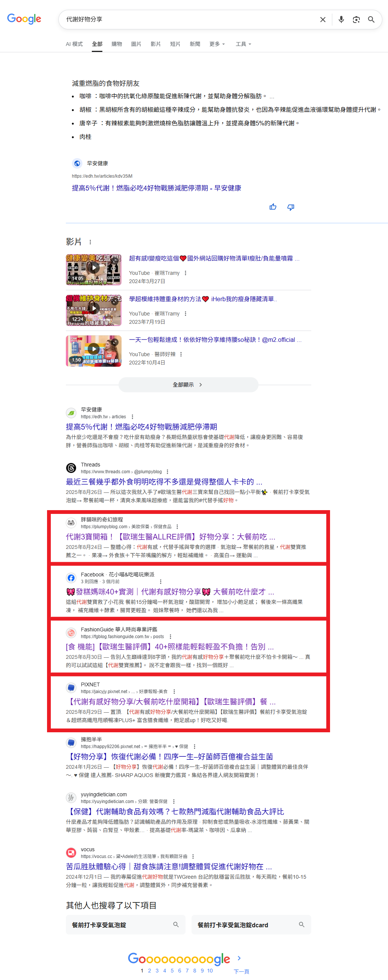Give thumbs up to featured snippet

click(273, 207)
